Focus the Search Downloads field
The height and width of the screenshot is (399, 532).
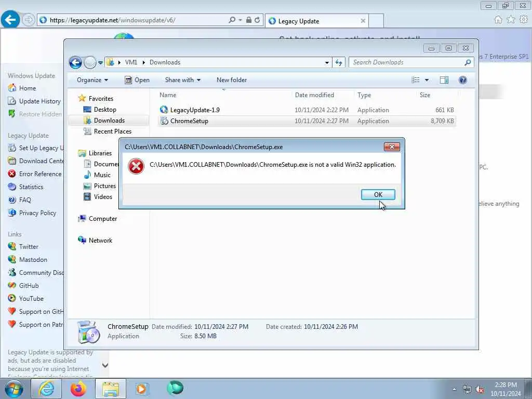407,62
